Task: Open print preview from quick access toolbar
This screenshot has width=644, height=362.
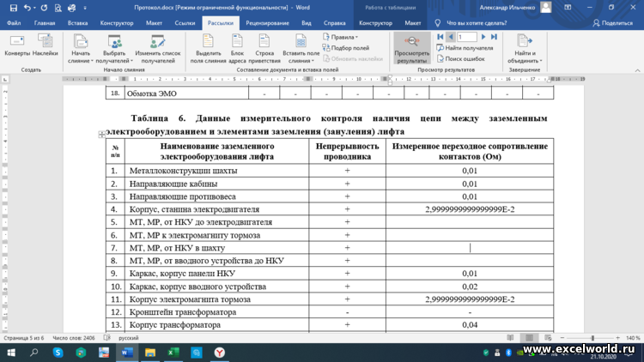Action: coord(58,8)
